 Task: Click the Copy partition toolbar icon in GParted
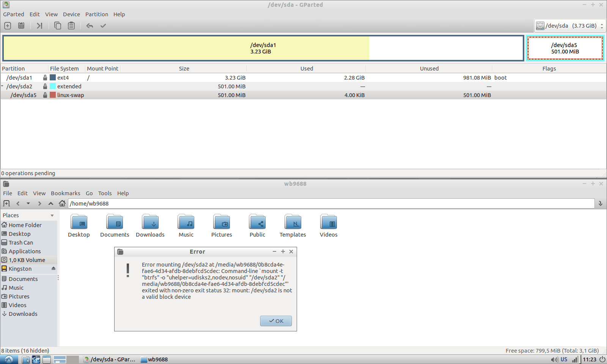point(58,26)
